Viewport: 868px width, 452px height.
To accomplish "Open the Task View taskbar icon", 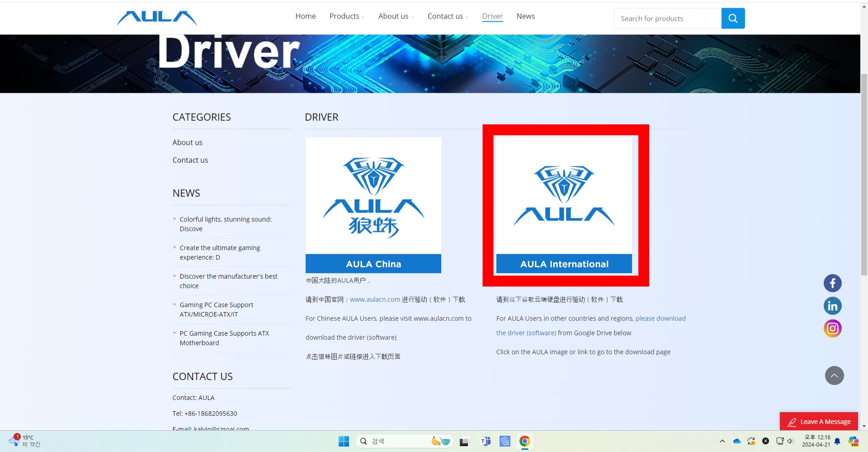I will point(464,441).
